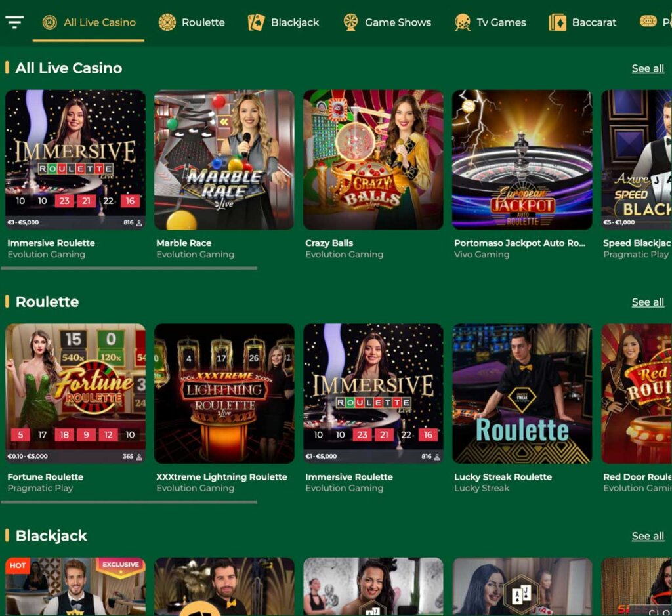The width and height of the screenshot is (672, 616).
Task: Click See all for Roulette section
Action: [648, 302]
